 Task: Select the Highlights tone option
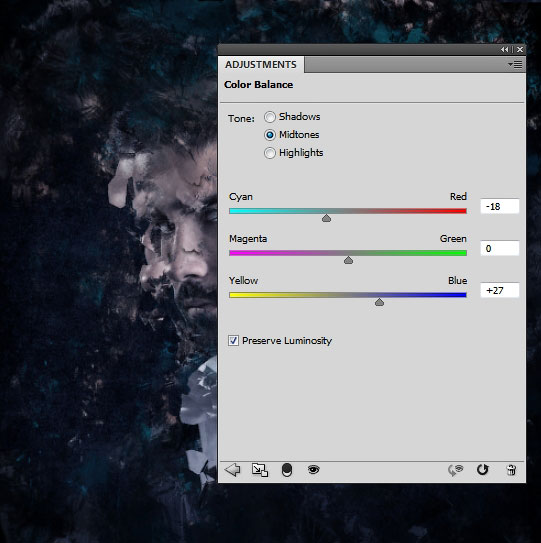[270, 153]
